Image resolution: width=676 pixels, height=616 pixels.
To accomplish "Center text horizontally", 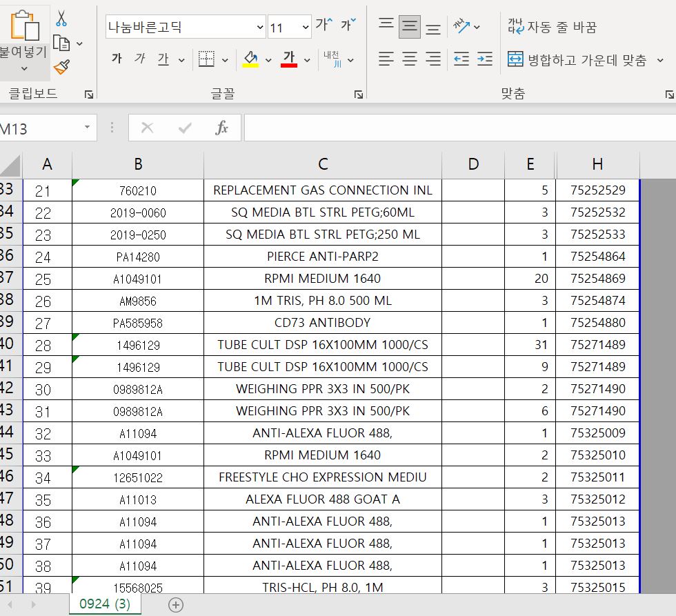I will [x=410, y=59].
